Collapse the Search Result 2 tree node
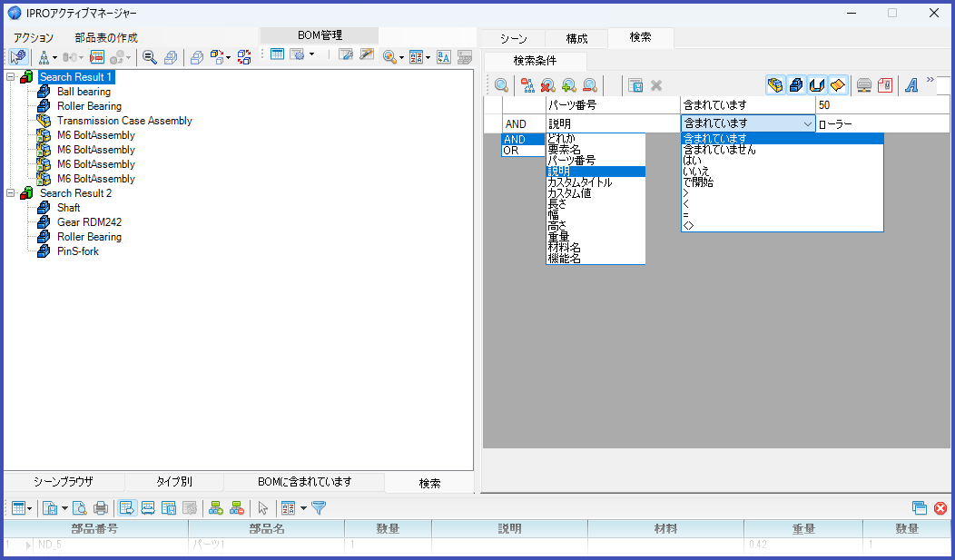The image size is (955, 560). coord(8,192)
